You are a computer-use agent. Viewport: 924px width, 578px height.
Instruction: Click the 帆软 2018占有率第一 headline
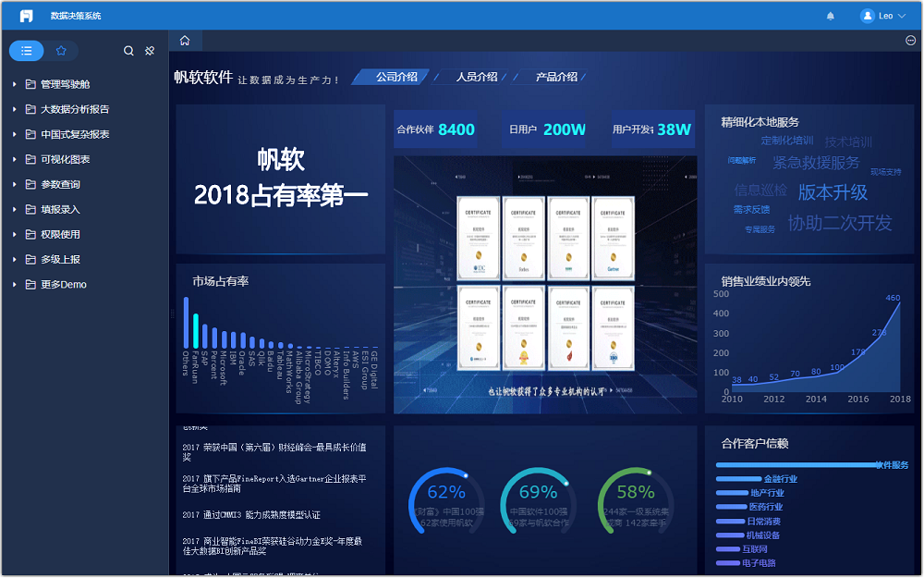click(281, 178)
